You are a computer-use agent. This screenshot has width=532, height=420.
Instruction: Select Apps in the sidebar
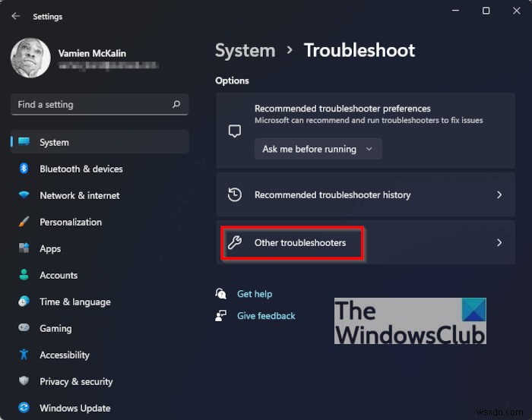[50, 248]
